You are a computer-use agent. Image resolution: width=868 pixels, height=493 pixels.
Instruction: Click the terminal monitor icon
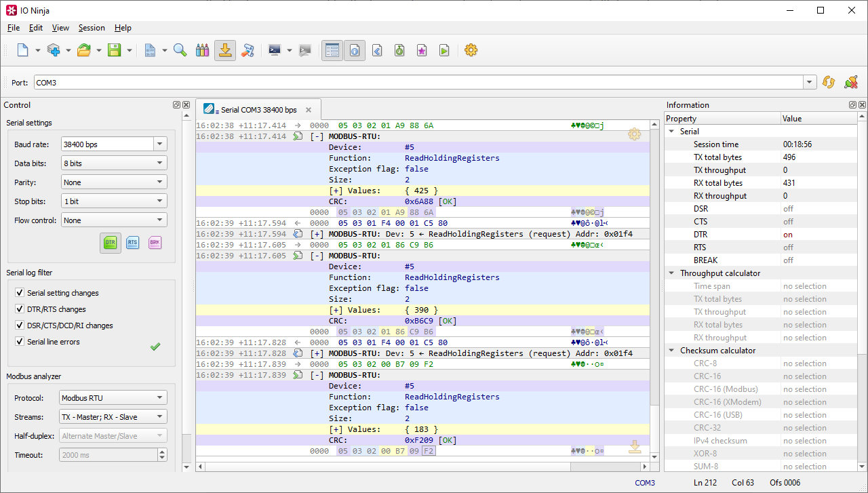click(x=275, y=50)
